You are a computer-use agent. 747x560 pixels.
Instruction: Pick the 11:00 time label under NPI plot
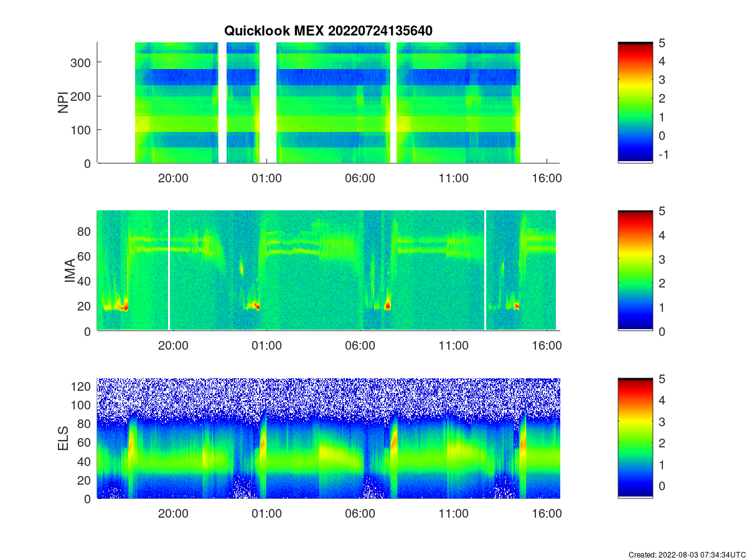click(453, 177)
